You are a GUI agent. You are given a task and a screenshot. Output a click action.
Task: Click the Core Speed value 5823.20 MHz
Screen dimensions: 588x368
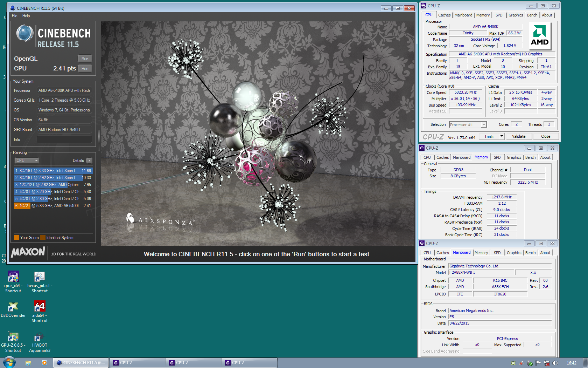coord(465,93)
